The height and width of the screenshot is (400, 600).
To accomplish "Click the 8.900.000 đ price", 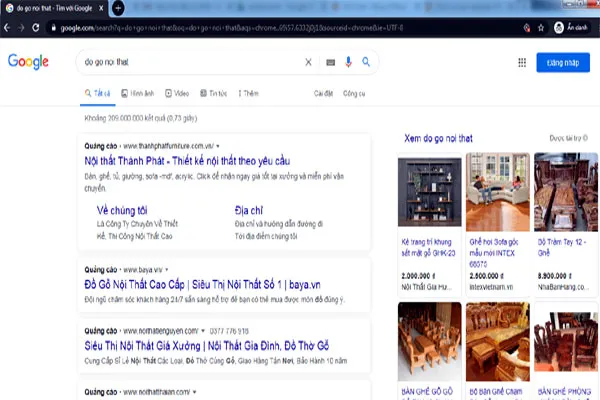I will point(554,276).
